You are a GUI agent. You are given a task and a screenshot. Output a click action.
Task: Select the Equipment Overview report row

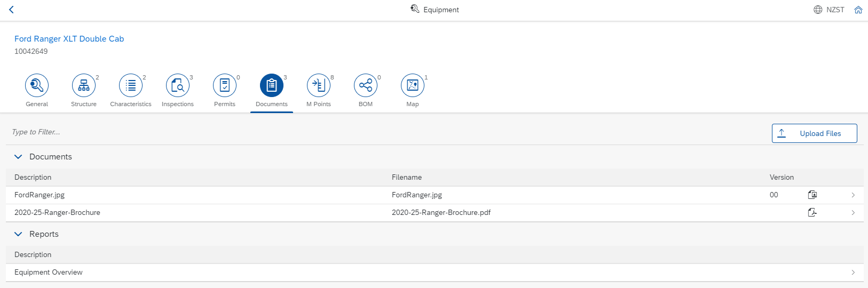(x=435, y=273)
